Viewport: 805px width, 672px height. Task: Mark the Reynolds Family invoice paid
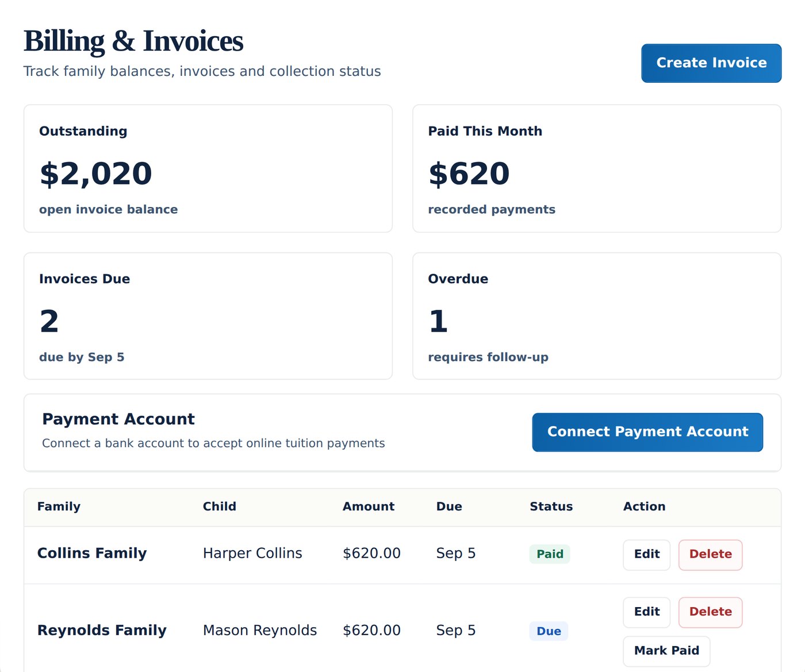pos(666,651)
